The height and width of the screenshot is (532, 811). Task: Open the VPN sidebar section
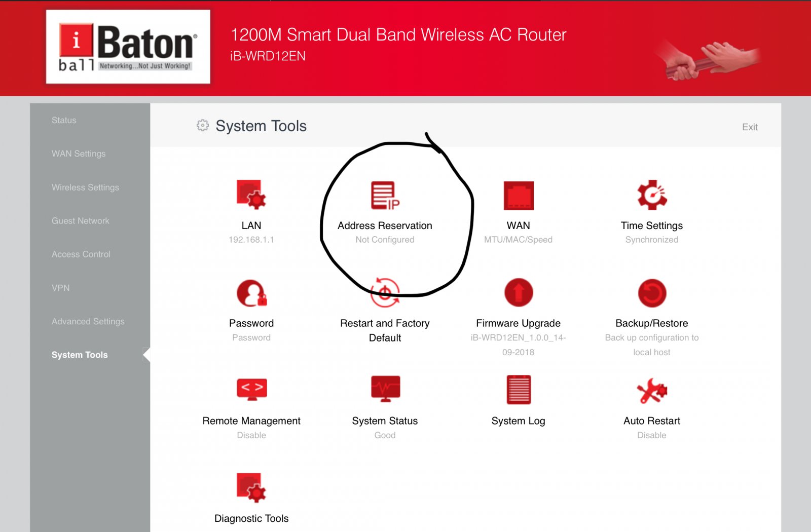tap(61, 288)
